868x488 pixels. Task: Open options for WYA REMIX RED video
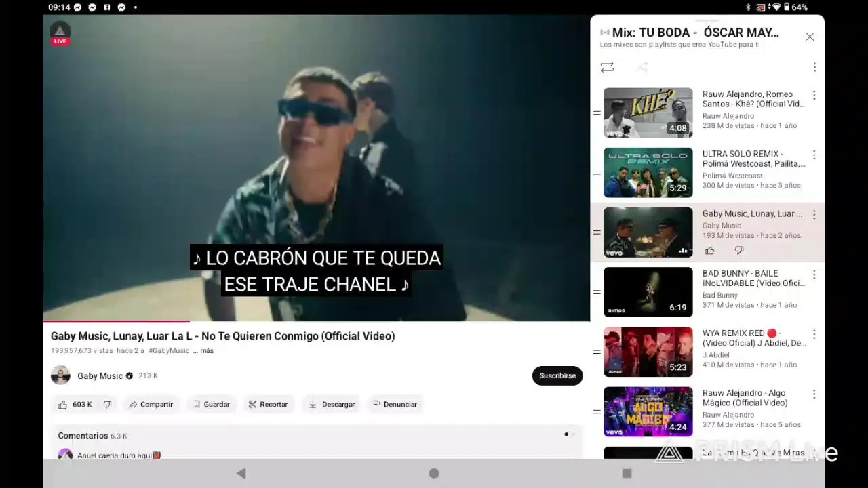click(x=814, y=334)
